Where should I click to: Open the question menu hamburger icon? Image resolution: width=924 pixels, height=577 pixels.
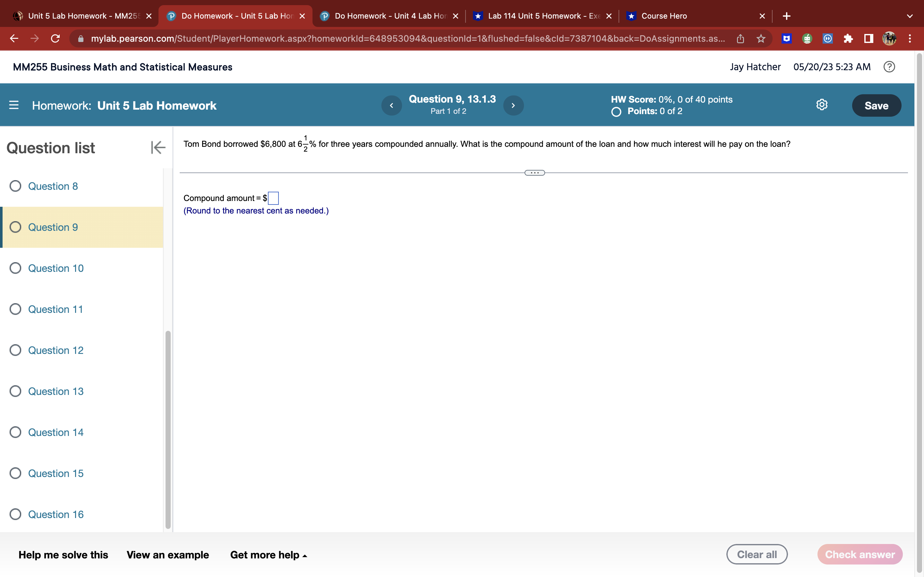[13, 105]
